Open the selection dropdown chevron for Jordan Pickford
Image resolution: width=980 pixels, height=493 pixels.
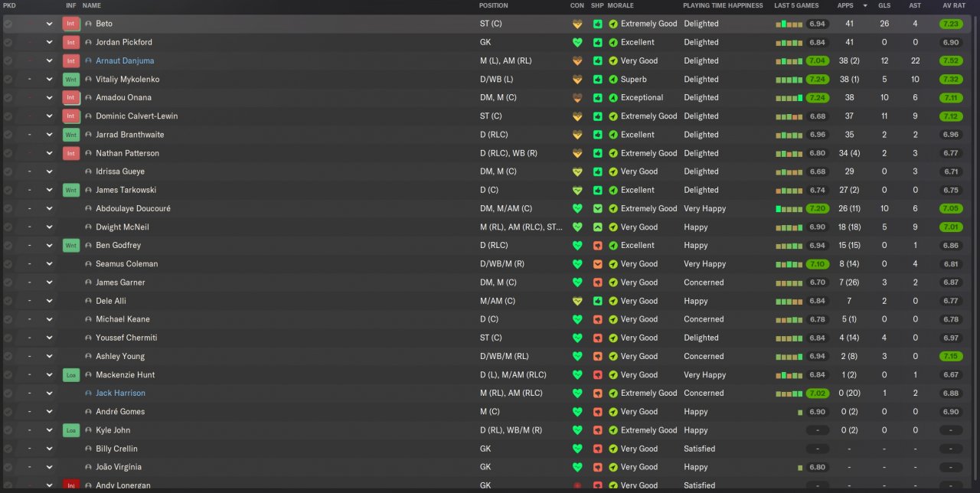(x=49, y=42)
